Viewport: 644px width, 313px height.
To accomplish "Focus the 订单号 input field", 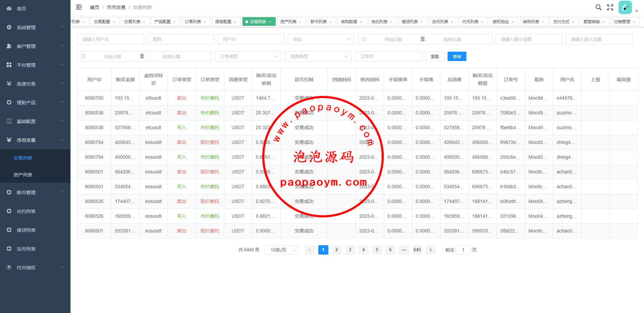I will [388, 56].
